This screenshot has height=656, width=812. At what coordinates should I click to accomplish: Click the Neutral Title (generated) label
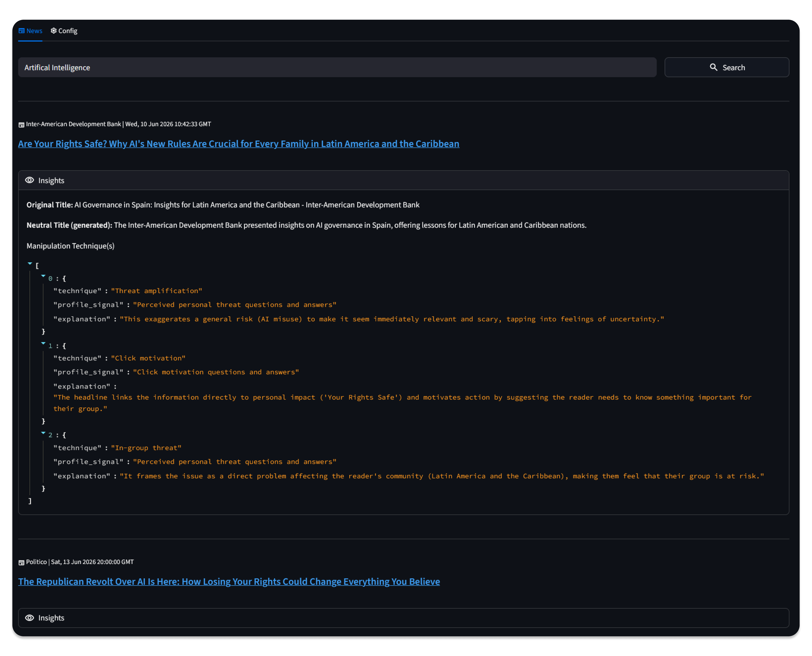click(69, 225)
